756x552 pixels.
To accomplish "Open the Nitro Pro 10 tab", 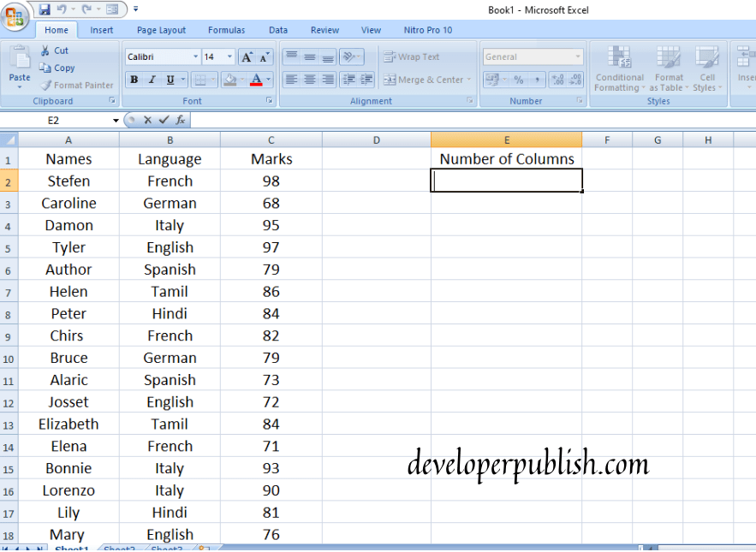I will [427, 29].
